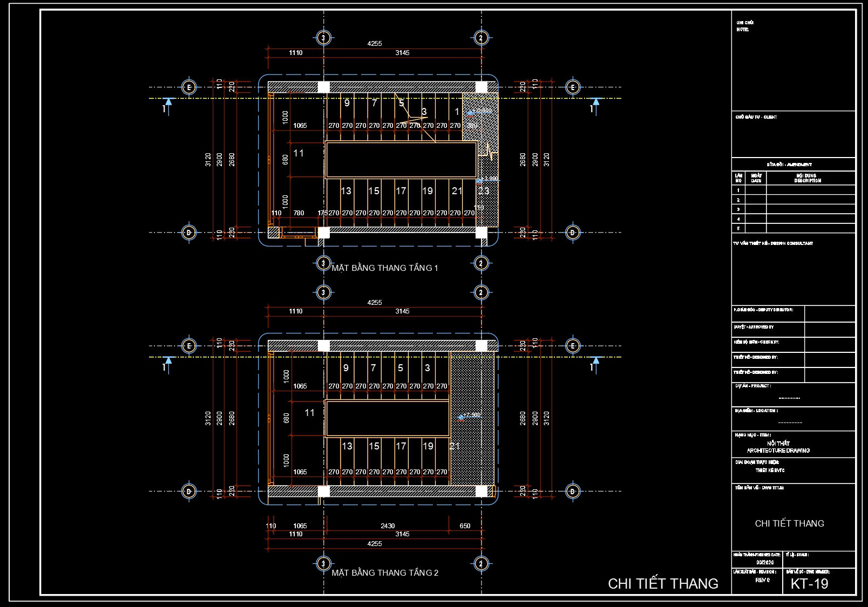Screen dimensions: 868x607
Task: Click the TƯ VẤN THIẾT KẾ - DESIGN CONSULTANT label
Action: [772, 243]
